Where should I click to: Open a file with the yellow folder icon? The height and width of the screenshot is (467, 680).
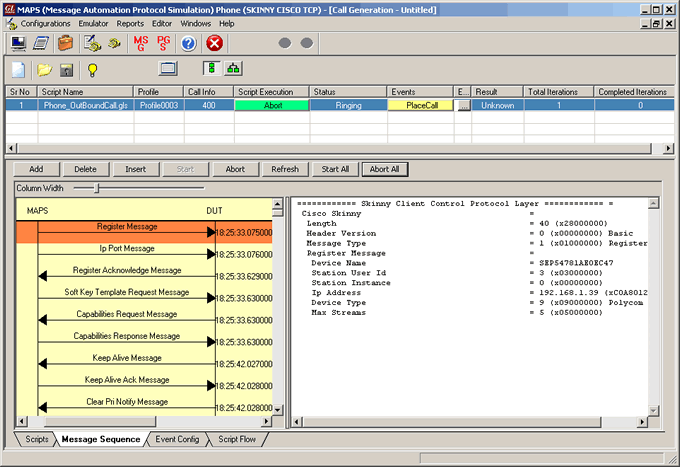coord(44,70)
